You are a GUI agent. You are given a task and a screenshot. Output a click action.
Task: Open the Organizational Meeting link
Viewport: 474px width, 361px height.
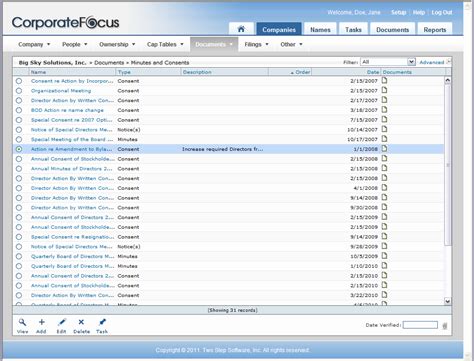(61, 91)
